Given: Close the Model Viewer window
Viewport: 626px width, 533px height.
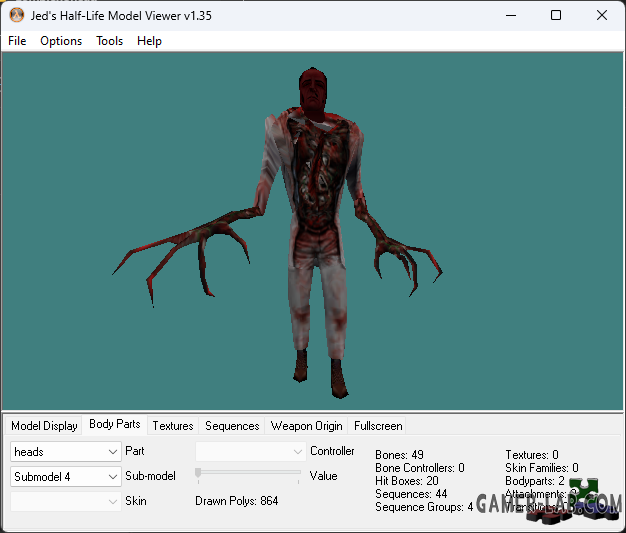Looking at the screenshot, I should point(602,16).
